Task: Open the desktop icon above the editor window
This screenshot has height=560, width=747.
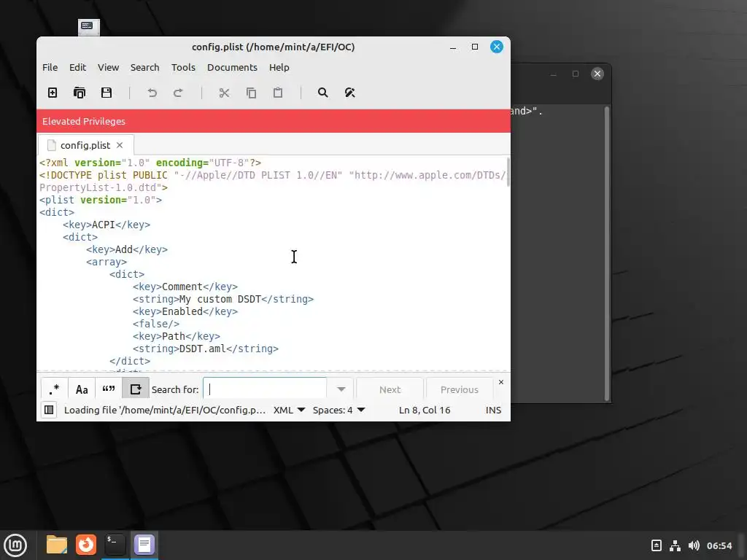Action: 88,27
